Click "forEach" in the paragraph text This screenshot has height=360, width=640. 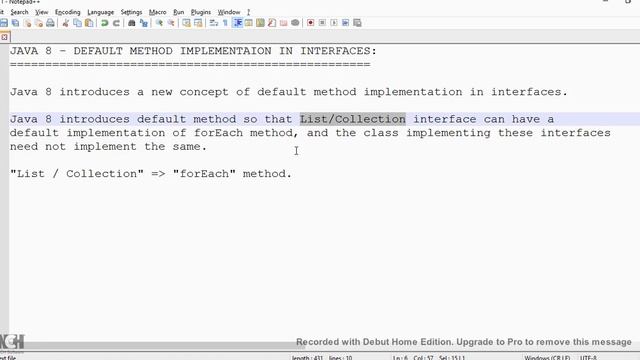coord(218,133)
